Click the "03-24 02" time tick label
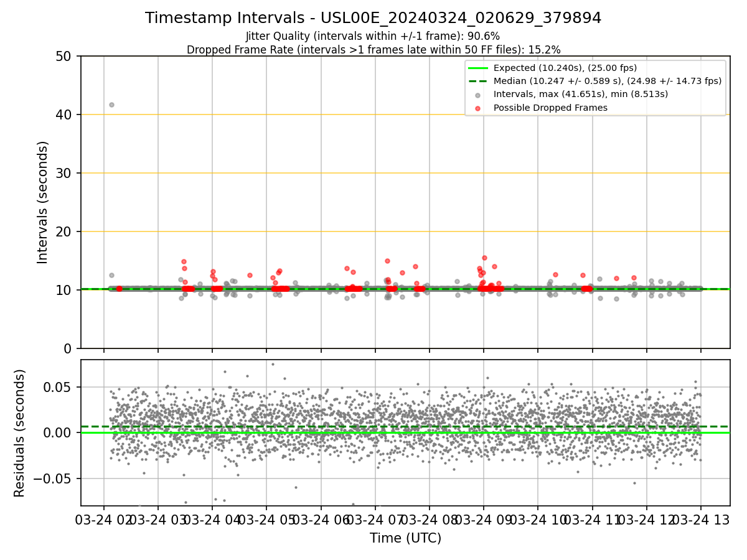This screenshot has height=560, width=747. [104, 520]
